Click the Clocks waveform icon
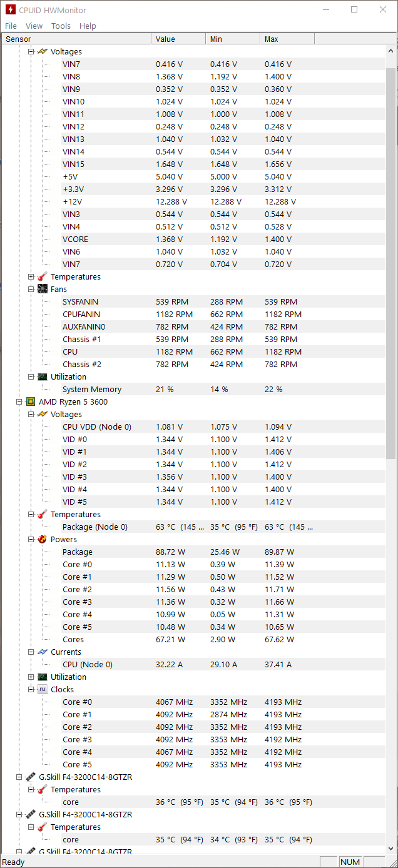The height and width of the screenshot is (868, 398). [x=42, y=689]
